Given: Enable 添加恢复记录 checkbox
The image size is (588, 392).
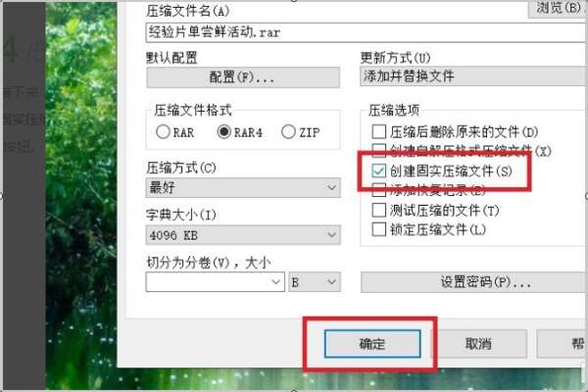Looking at the screenshot, I should 378,190.
